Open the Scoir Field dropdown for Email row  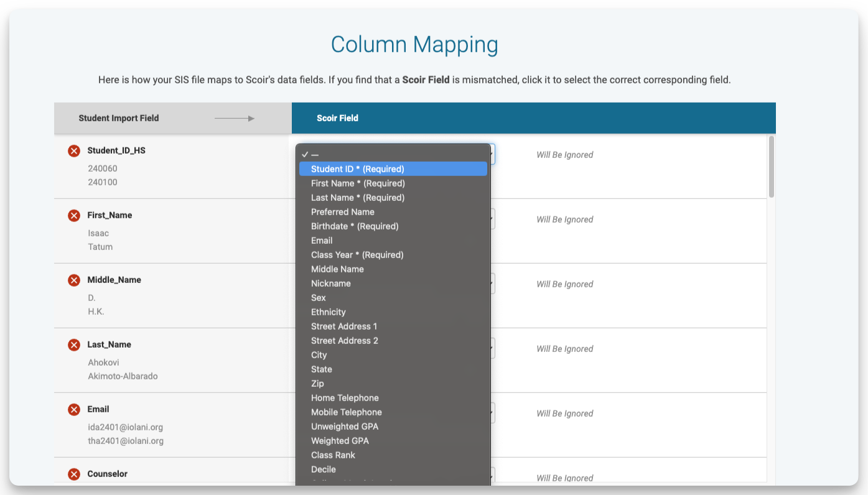(x=493, y=413)
